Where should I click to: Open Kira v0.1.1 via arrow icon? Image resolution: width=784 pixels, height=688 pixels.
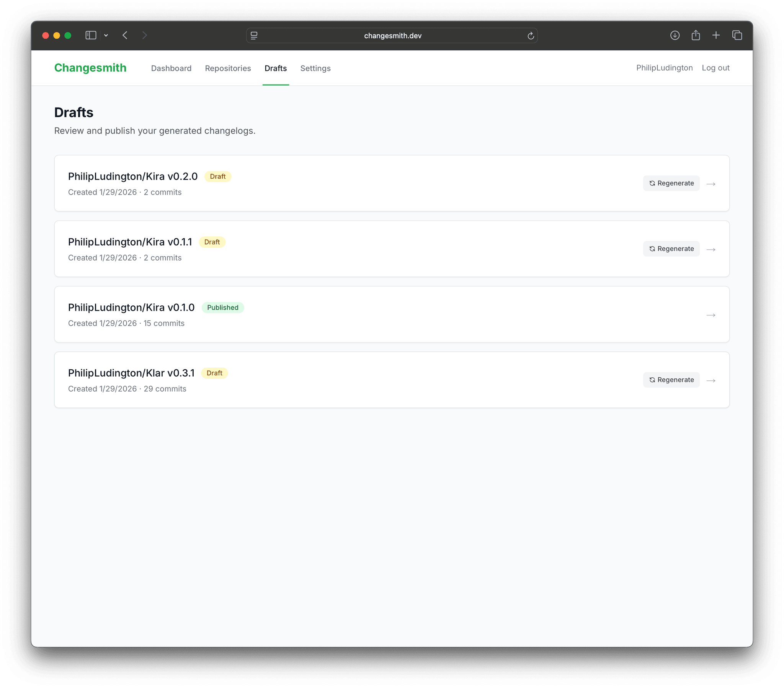tap(711, 249)
